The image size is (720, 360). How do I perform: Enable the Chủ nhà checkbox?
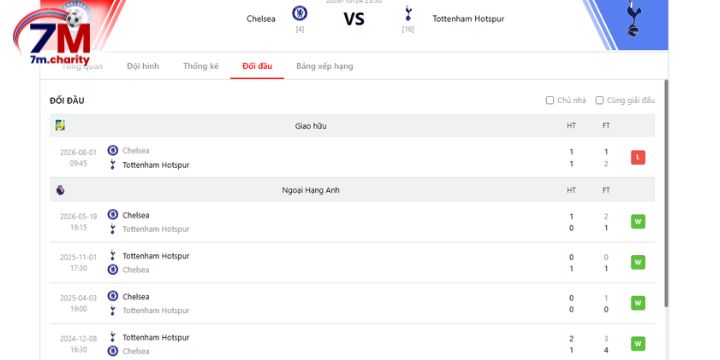(x=550, y=100)
